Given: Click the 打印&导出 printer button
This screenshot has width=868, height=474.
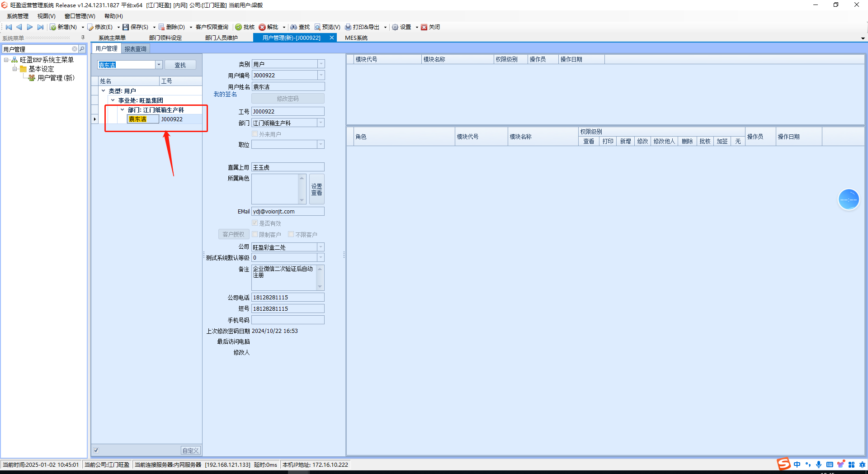Looking at the screenshot, I should (363, 27).
